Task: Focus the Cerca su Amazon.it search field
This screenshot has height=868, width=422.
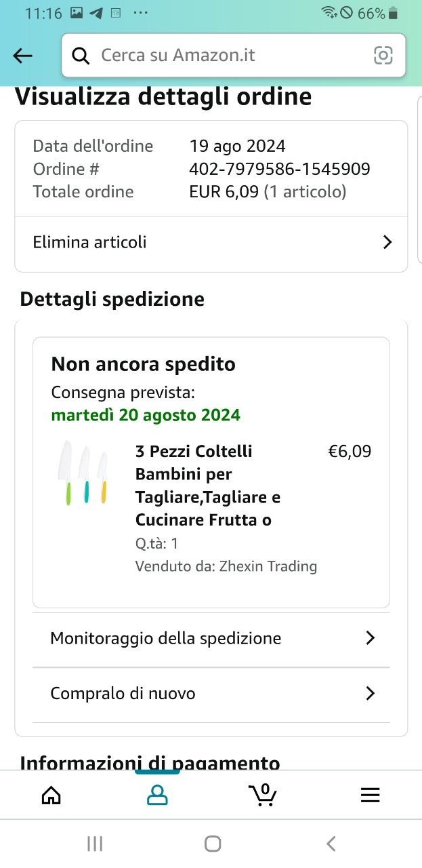Action: 230,56
